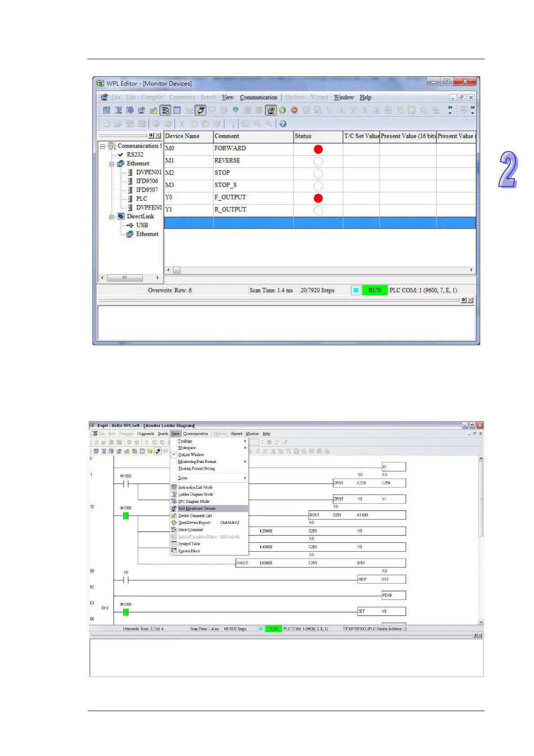
Task: Collapse the Ethernet node under Communication Setting
Action: (112, 164)
